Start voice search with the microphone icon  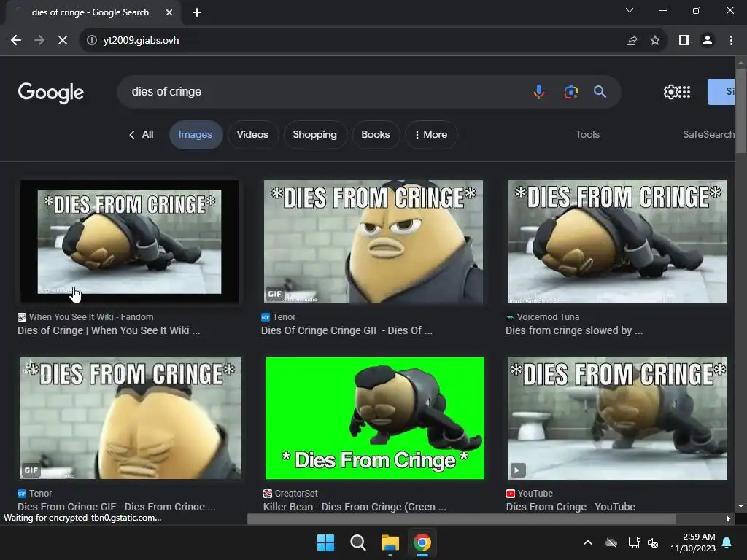pos(539,91)
